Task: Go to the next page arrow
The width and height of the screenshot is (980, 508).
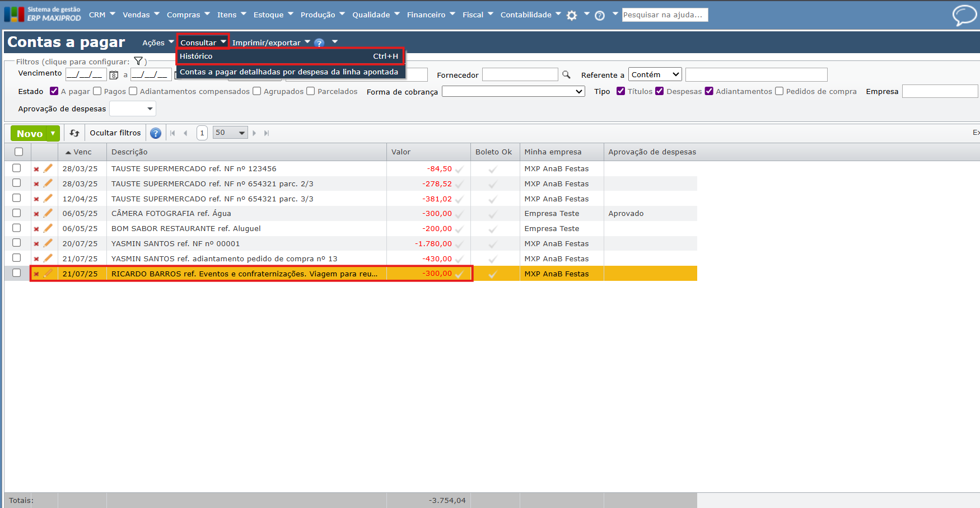Action: [254, 133]
